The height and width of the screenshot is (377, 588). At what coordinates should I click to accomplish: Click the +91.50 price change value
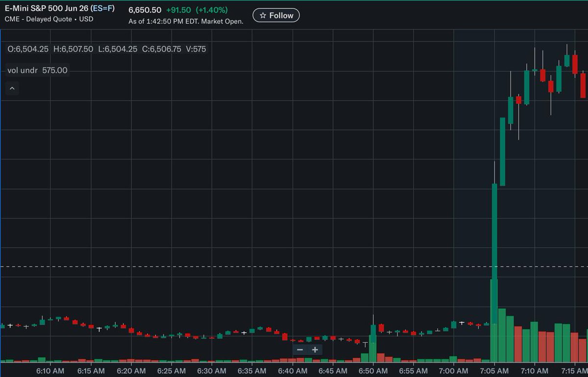pos(178,10)
